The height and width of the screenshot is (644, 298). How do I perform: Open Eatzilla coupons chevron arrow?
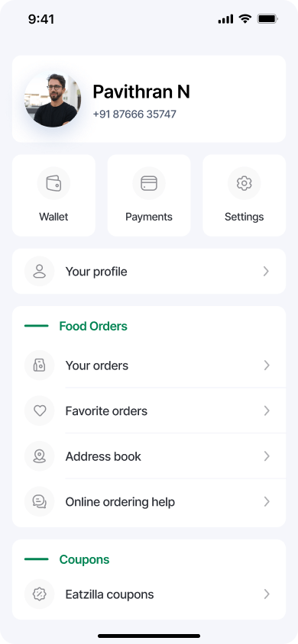(x=267, y=594)
